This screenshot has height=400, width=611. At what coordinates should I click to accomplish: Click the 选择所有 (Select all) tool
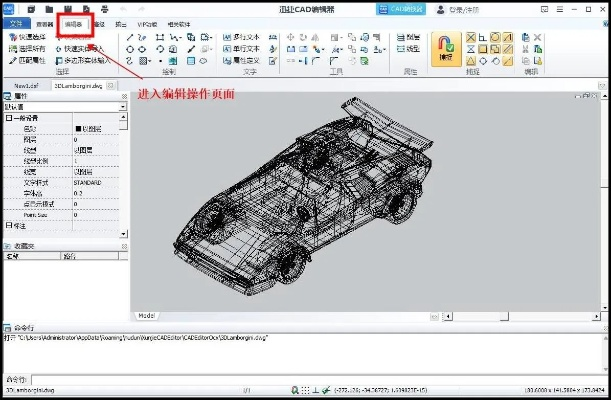tap(28, 48)
